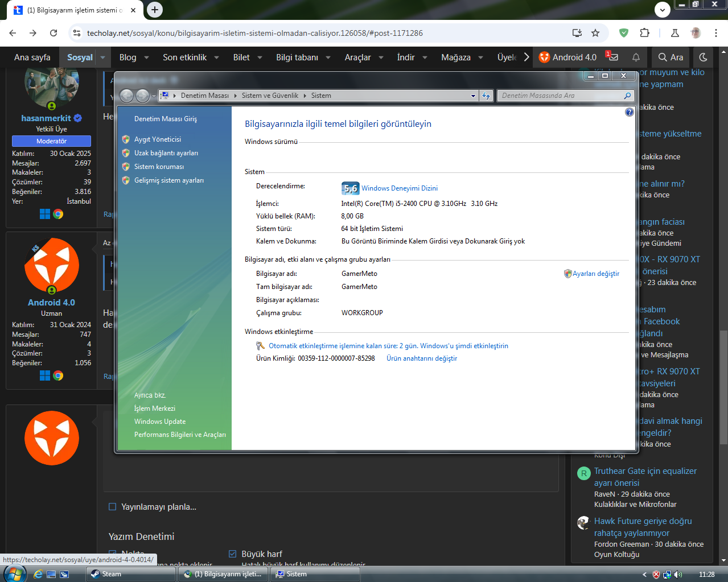The height and width of the screenshot is (582, 728).
Task: Expand Araçlar dropdown arrow
Action: [x=381, y=57]
